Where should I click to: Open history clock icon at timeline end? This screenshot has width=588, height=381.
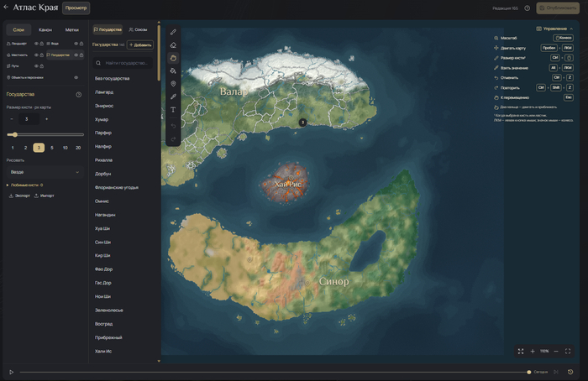tap(570, 372)
